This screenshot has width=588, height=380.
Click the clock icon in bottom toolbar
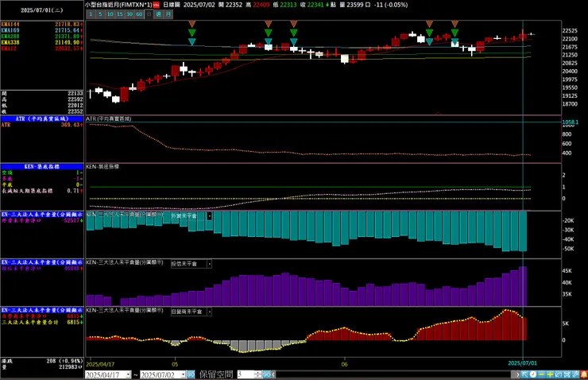click(x=533, y=374)
